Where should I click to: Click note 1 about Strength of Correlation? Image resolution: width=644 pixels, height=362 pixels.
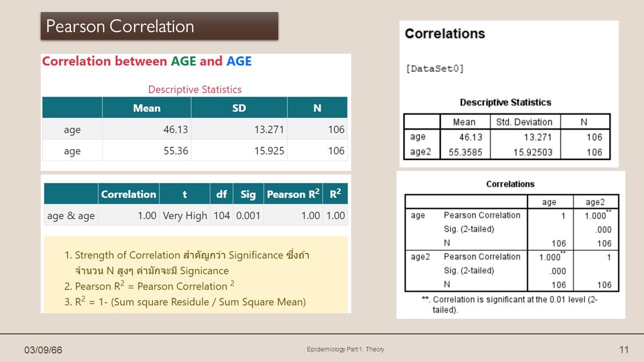click(187, 263)
